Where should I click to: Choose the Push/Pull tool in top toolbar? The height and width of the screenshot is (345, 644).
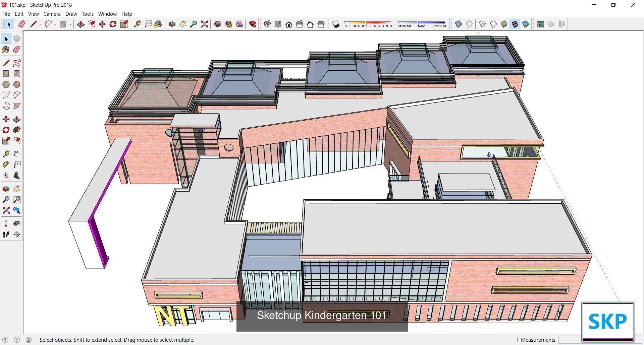click(81, 24)
